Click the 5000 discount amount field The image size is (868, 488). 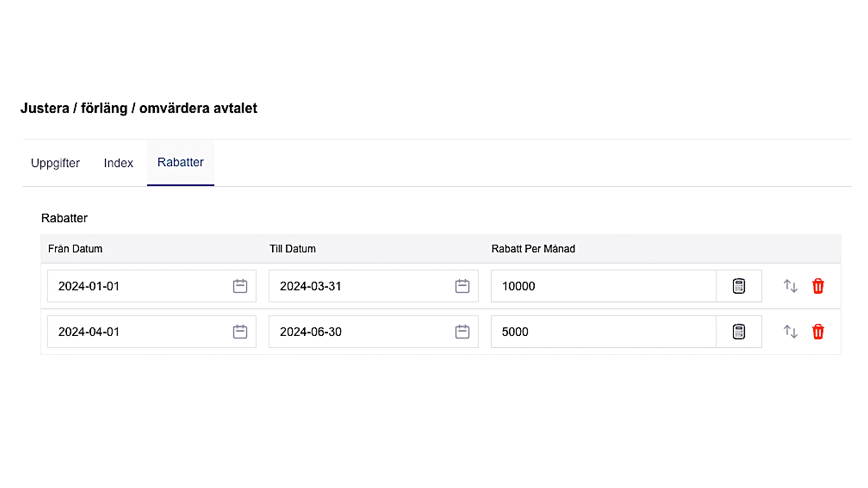pos(604,332)
